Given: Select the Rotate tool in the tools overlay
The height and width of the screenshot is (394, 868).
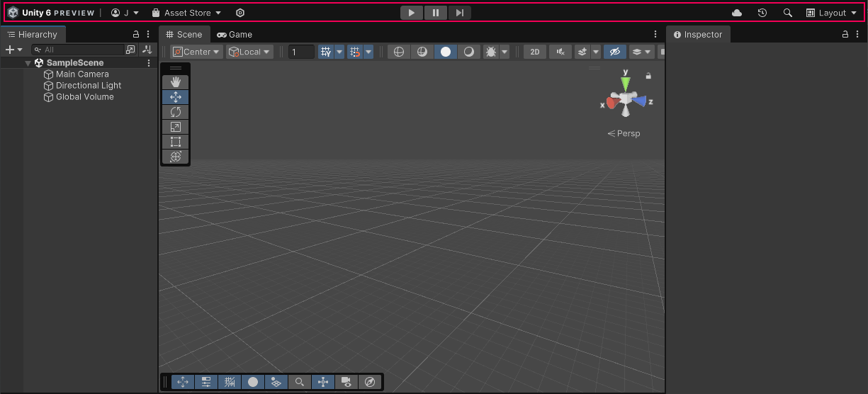Looking at the screenshot, I should click(x=175, y=112).
